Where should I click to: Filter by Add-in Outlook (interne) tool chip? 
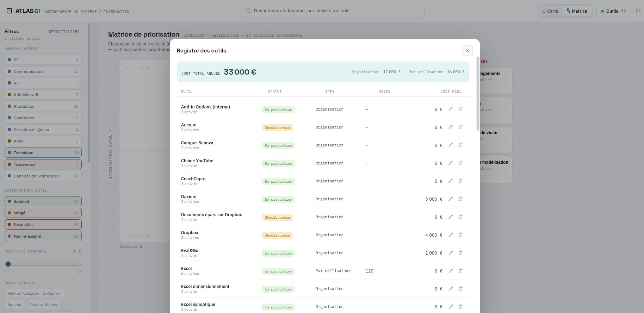click(x=35, y=293)
